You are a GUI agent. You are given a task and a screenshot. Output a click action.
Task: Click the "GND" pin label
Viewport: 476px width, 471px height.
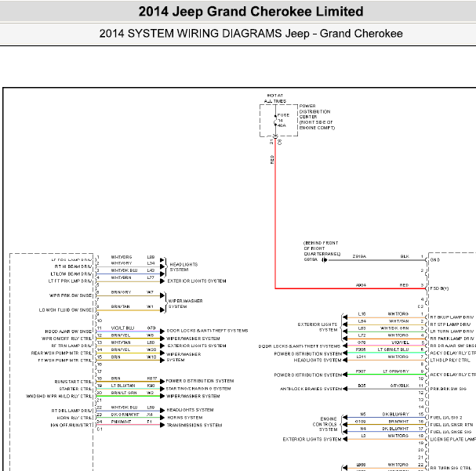point(435,260)
